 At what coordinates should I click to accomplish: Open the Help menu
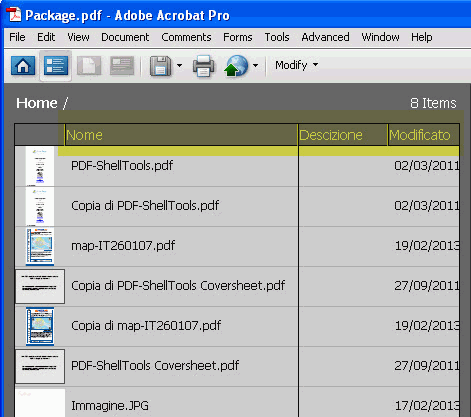pyautogui.click(x=422, y=37)
